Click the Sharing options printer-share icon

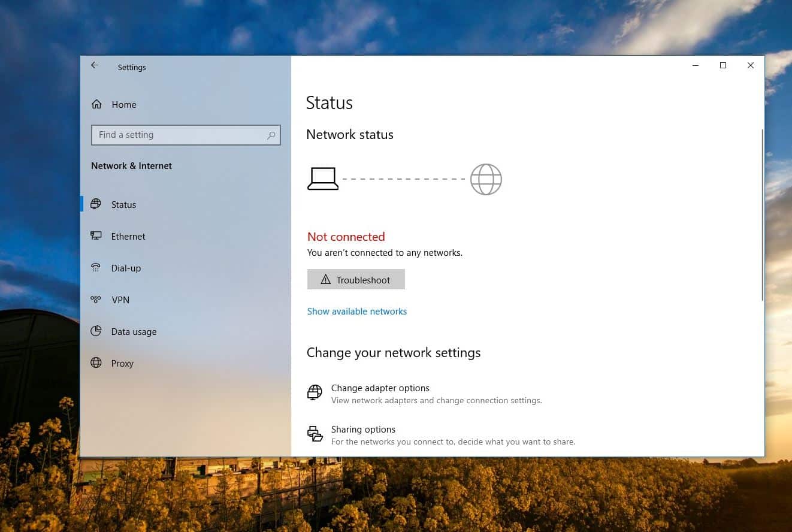click(x=315, y=433)
